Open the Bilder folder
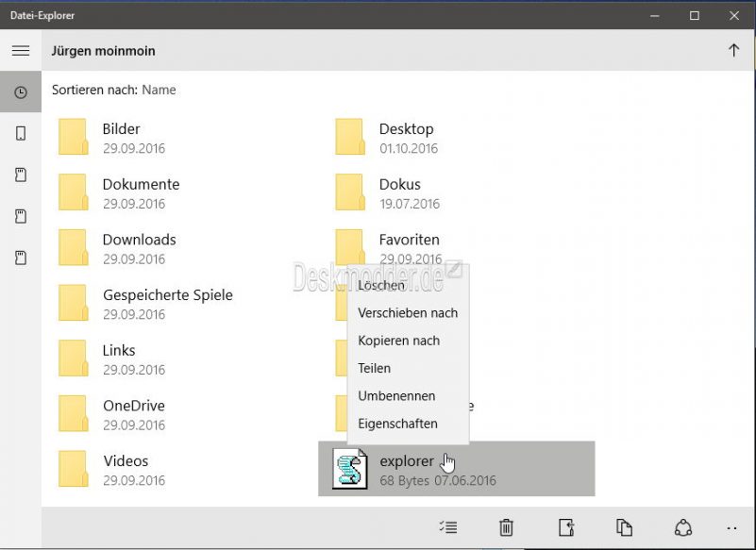 pyautogui.click(x=120, y=128)
